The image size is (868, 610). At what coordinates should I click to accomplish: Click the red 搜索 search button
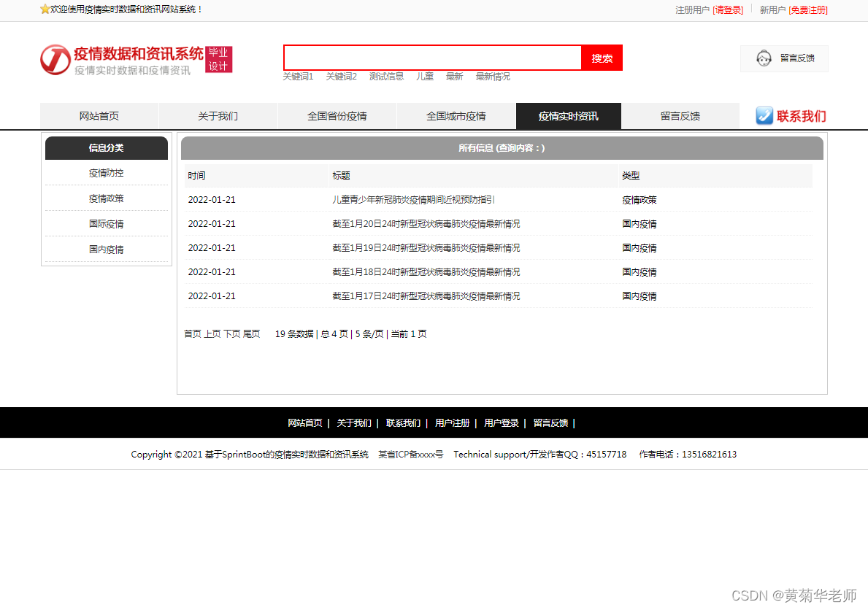pyautogui.click(x=602, y=58)
